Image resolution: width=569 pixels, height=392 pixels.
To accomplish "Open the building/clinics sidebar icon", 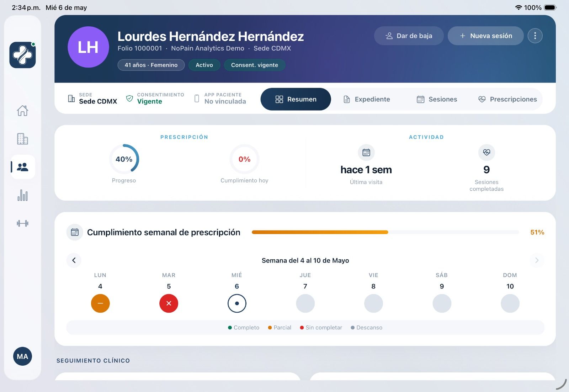I will click(x=22, y=139).
